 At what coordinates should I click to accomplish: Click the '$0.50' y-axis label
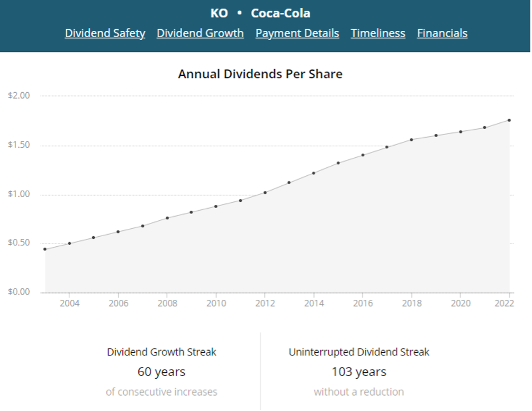[x=19, y=243]
